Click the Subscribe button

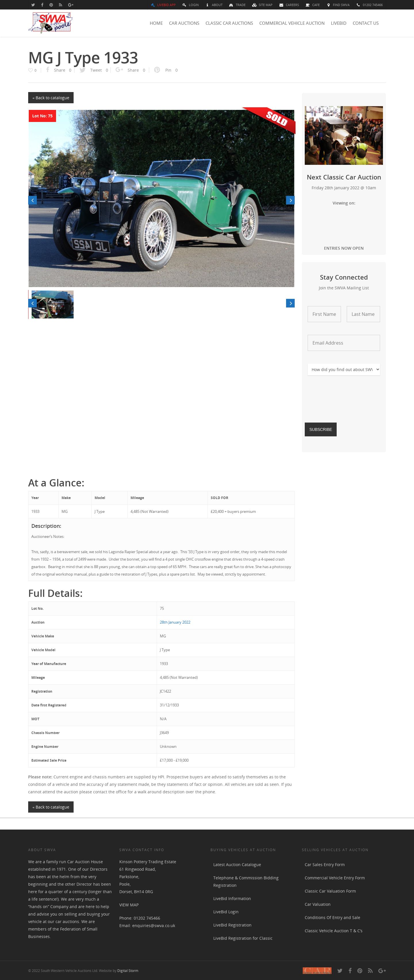pos(321,429)
